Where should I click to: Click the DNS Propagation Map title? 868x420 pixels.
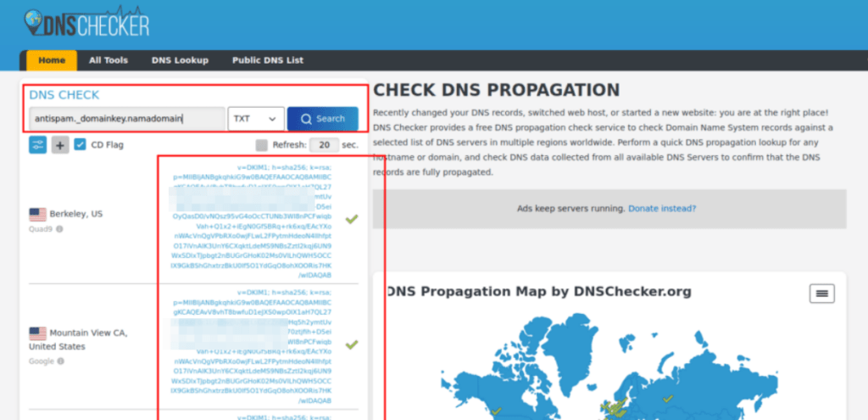tap(538, 291)
